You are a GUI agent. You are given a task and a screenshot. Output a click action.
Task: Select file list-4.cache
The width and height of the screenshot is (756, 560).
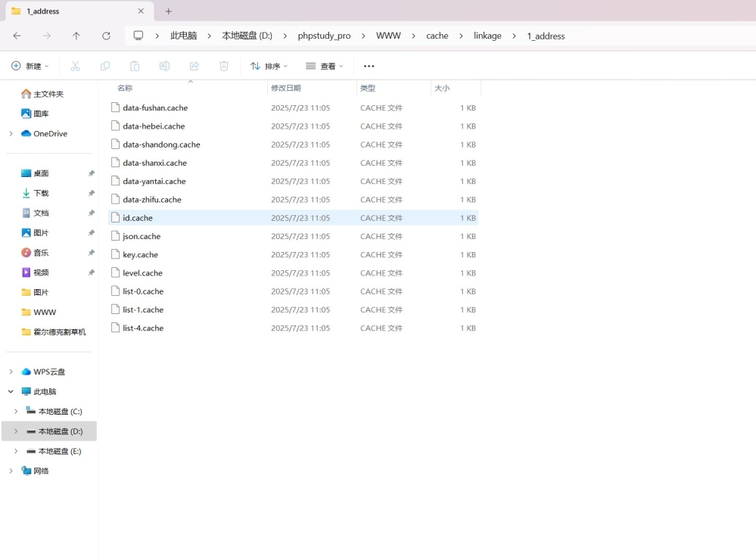(x=293, y=328)
